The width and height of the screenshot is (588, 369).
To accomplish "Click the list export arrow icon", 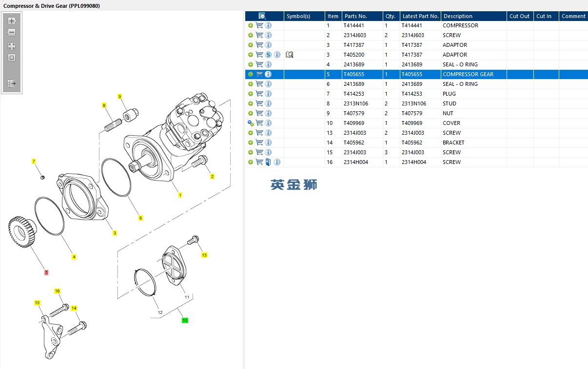I will pyautogui.click(x=12, y=83).
